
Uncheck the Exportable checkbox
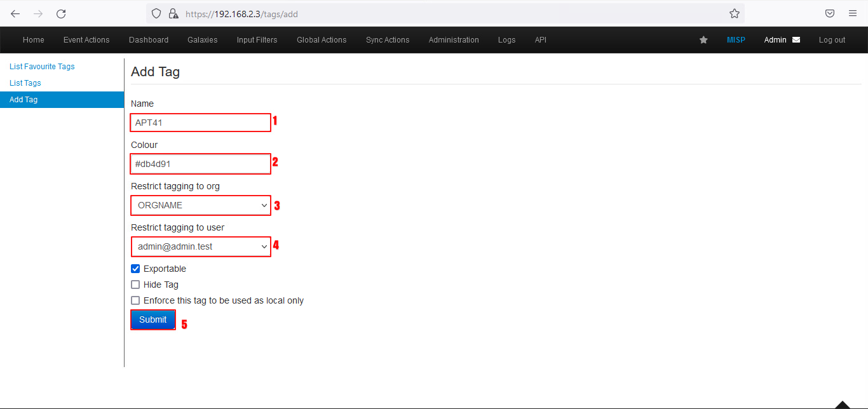pyautogui.click(x=135, y=269)
